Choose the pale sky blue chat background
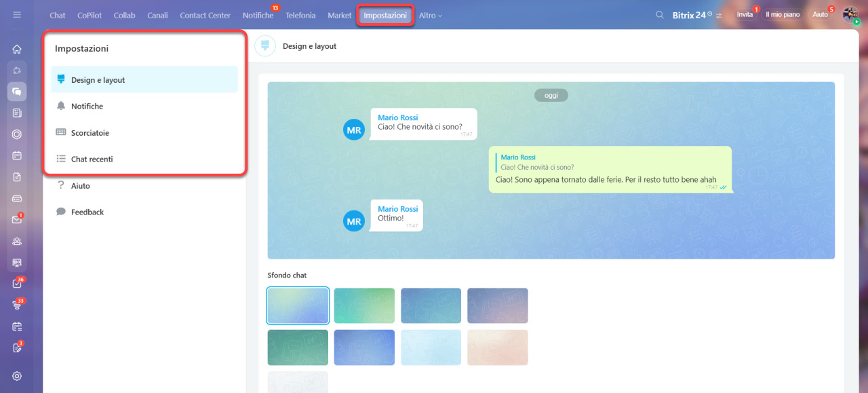The width and height of the screenshot is (868, 393). click(x=431, y=348)
